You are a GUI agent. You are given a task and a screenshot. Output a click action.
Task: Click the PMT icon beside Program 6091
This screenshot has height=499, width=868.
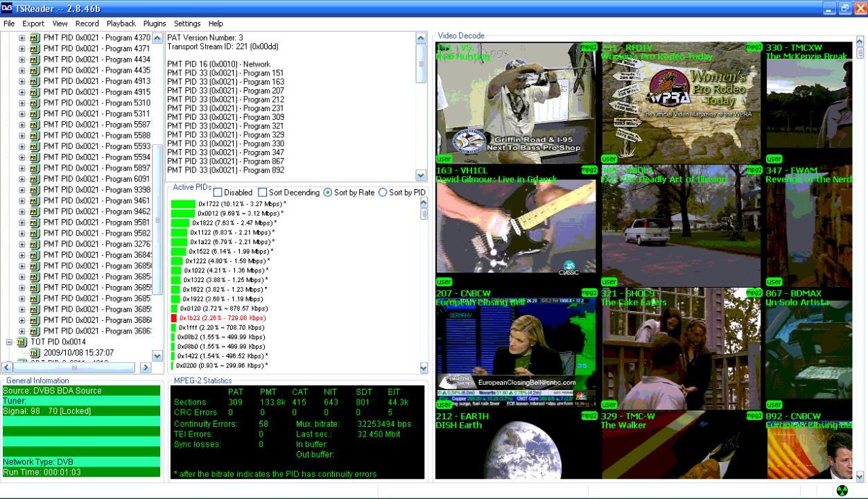35,179
